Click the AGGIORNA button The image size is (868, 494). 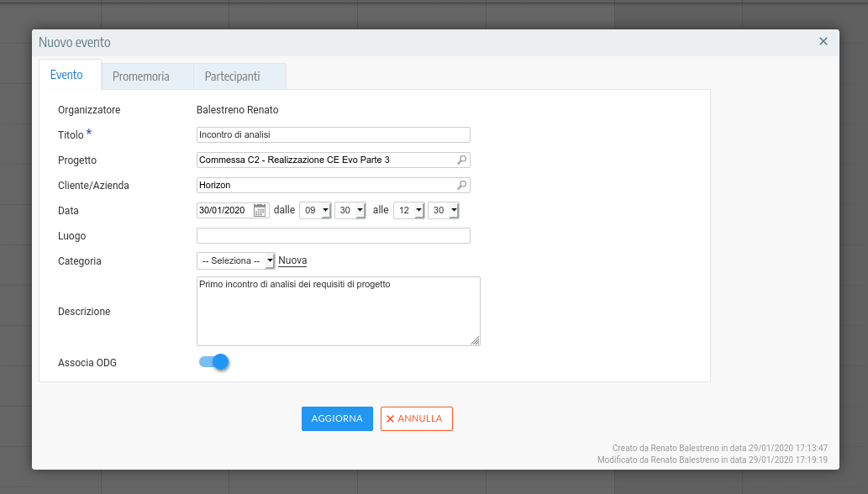coord(337,418)
